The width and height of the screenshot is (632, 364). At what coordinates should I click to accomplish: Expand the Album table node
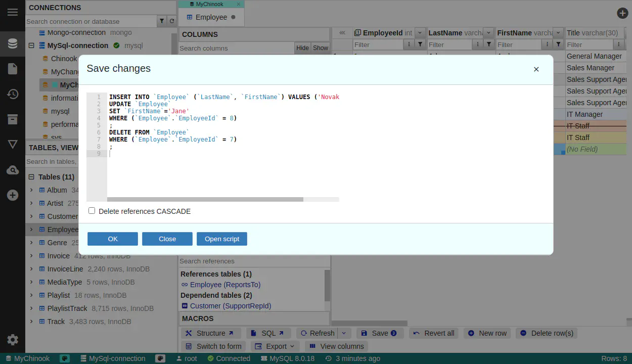[31, 190]
